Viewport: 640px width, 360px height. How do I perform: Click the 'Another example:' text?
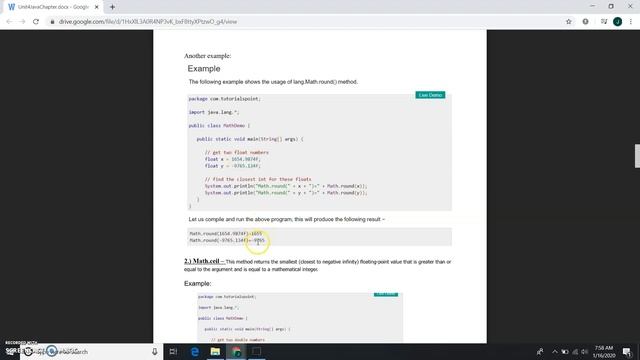click(x=207, y=56)
